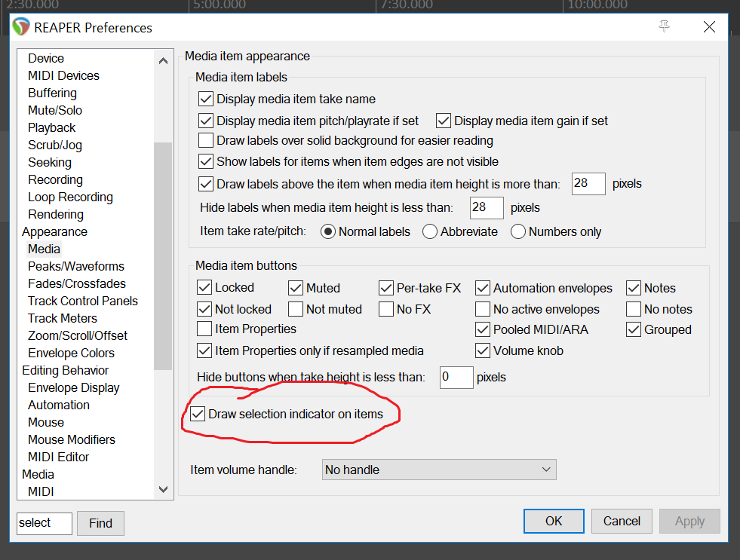Open the Seeking preferences page
The image size is (740, 560).
50,162
